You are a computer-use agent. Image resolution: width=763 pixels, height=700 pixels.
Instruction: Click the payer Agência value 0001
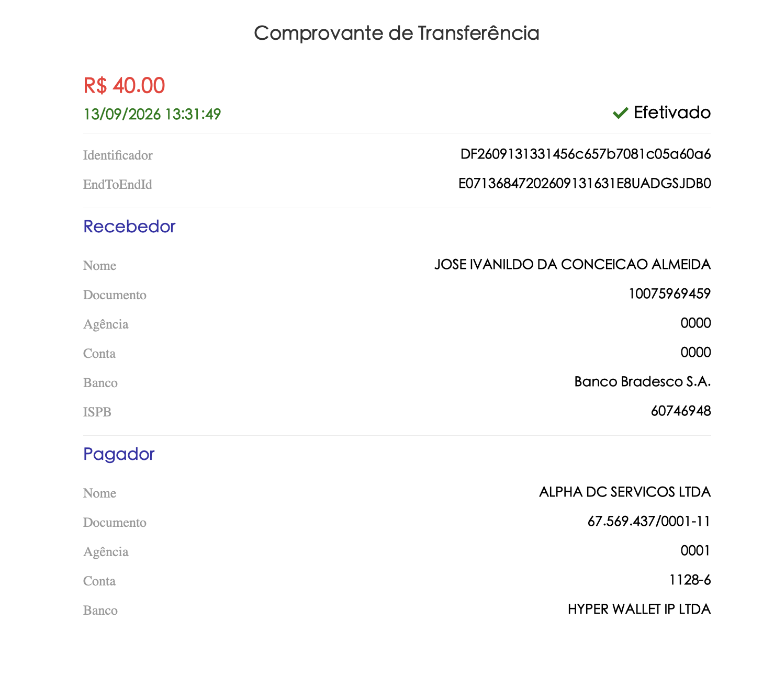695,550
